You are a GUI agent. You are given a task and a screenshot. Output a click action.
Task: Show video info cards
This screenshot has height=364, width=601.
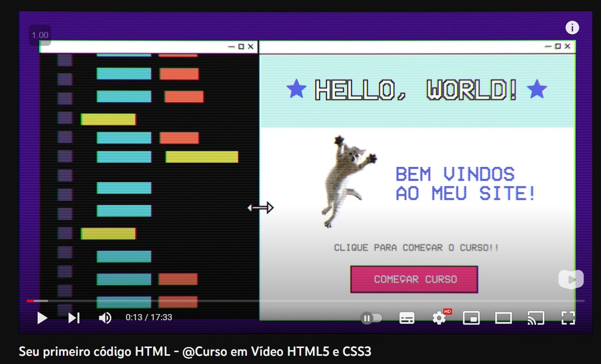click(x=572, y=28)
